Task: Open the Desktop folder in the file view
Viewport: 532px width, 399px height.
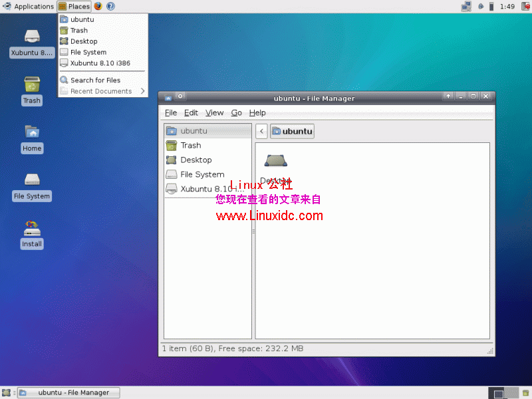Action: pos(276,160)
